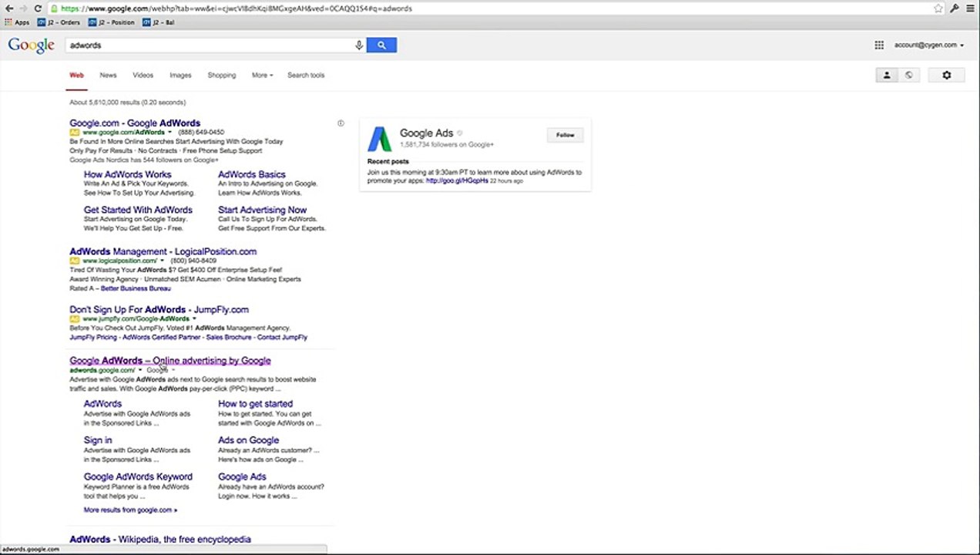Open AdWords Management - LogicalPosition.com ad

click(x=163, y=251)
